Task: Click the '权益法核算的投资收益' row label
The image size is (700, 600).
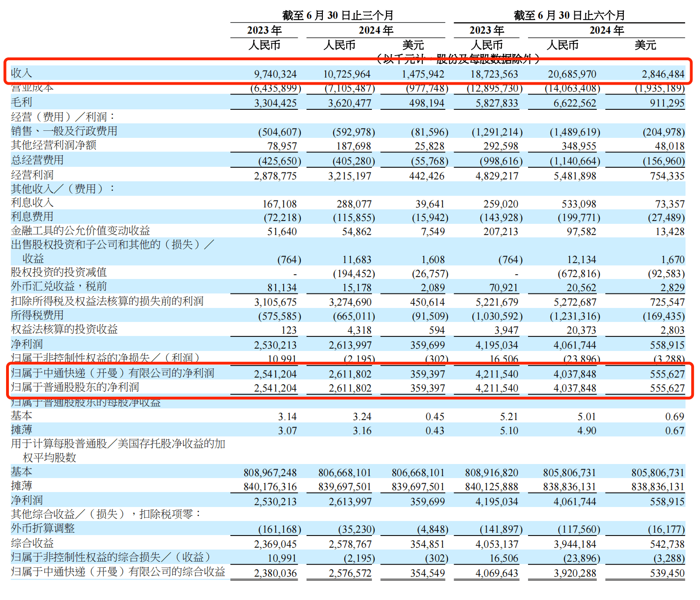Action: (64, 329)
